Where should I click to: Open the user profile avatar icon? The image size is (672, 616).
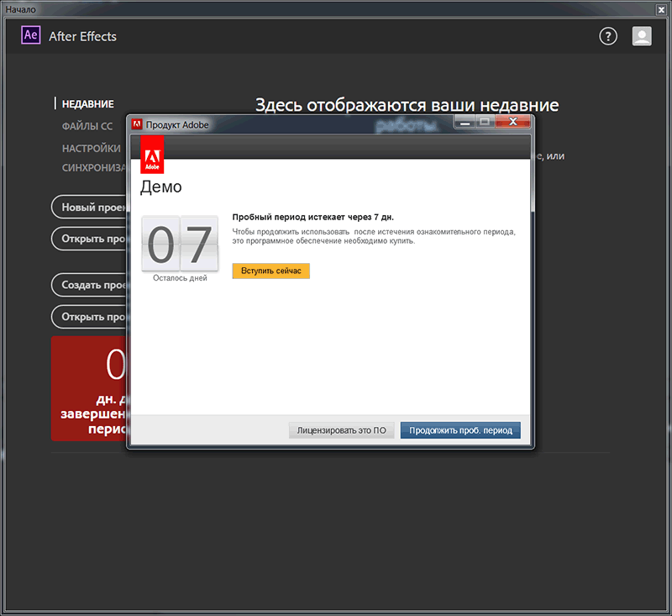tap(642, 36)
